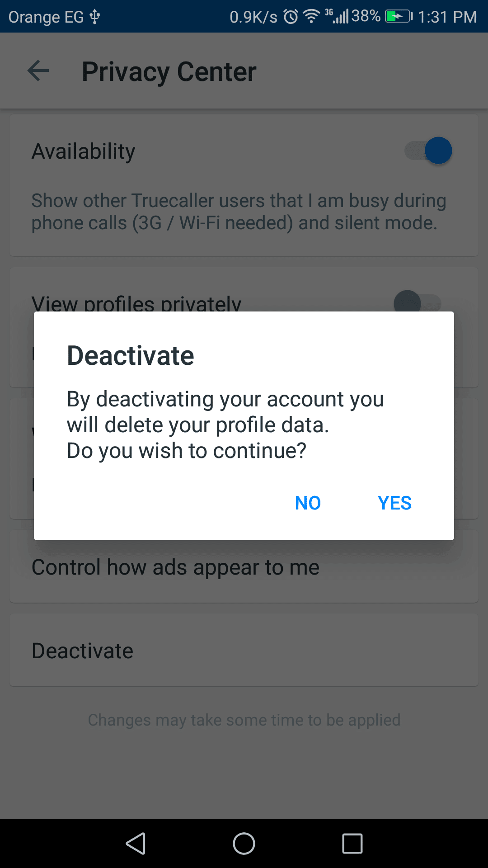Tap the alarm clock status icon
Viewport: 488px width, 868px height.
291,17
